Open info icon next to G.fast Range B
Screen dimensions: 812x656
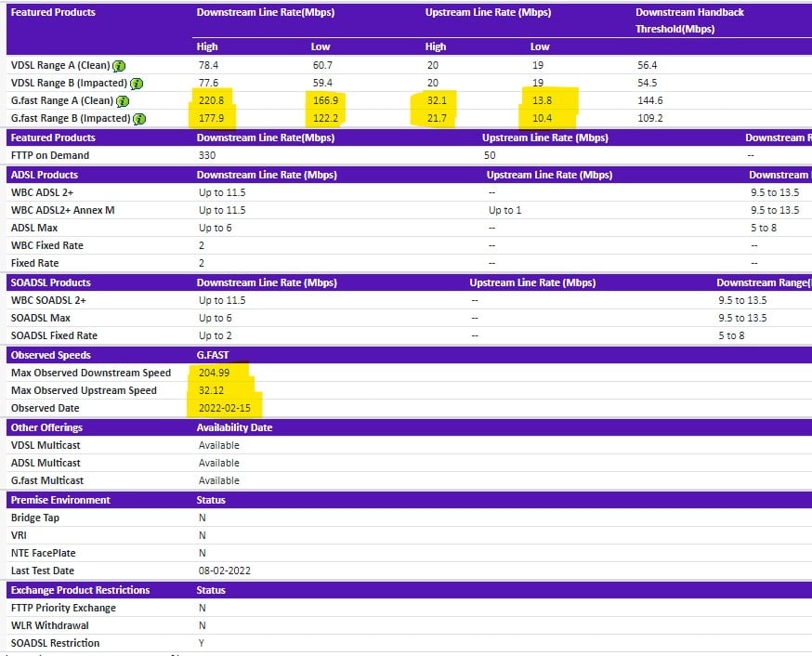click(139, 119)
